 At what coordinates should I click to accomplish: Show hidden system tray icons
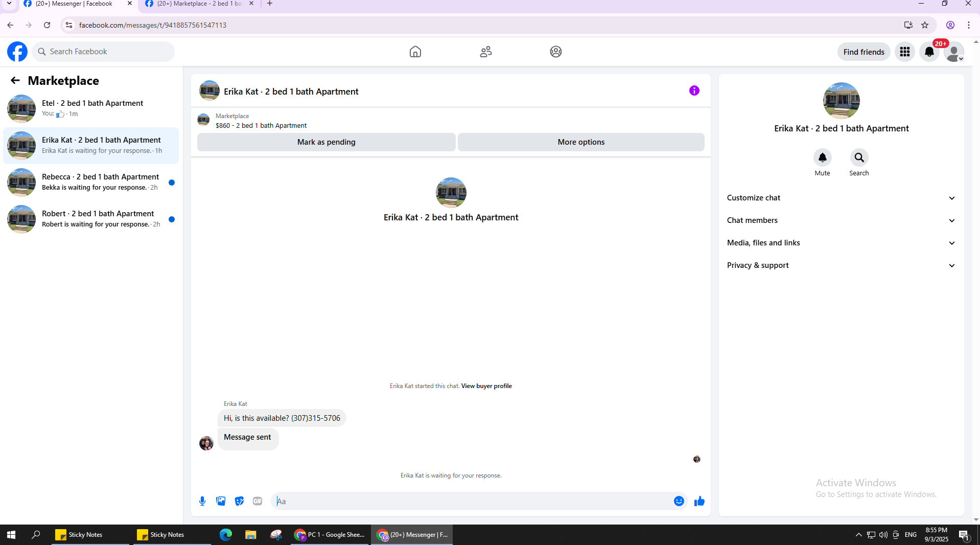point(858,535)
